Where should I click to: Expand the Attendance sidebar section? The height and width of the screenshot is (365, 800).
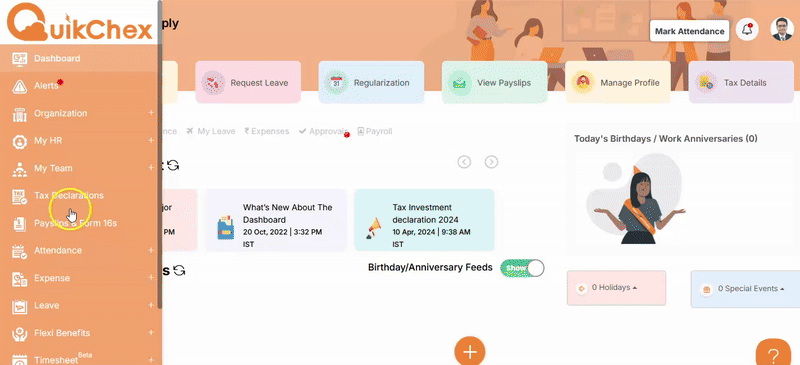pos(151,250)
